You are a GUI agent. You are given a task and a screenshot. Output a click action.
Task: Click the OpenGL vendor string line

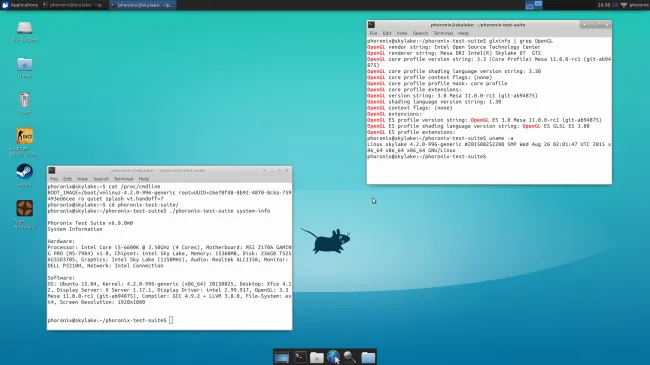454,47
